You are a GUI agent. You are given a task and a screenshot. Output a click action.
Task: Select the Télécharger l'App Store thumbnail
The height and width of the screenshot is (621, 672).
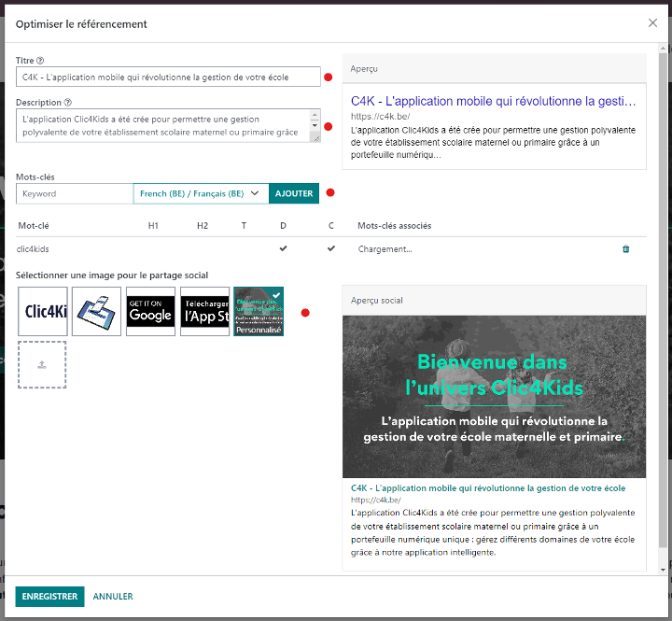204,311
